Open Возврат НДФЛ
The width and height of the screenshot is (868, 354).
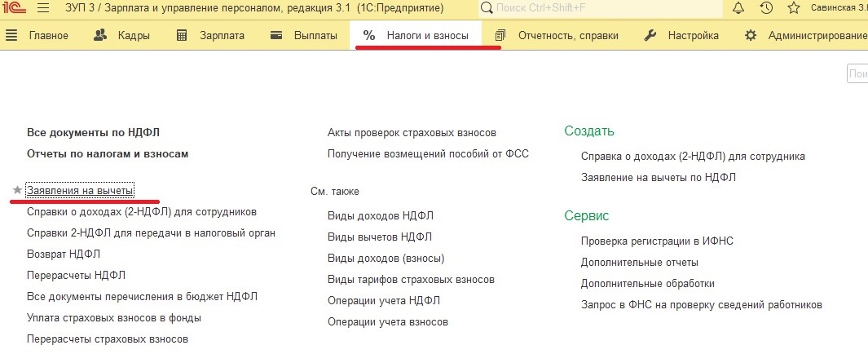click(63, 254)
